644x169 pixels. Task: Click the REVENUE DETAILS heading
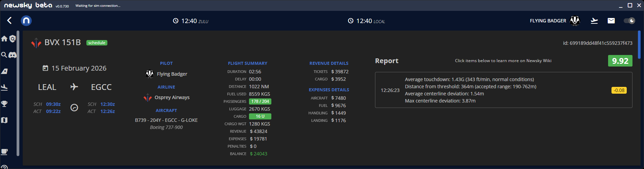(329, 63)
